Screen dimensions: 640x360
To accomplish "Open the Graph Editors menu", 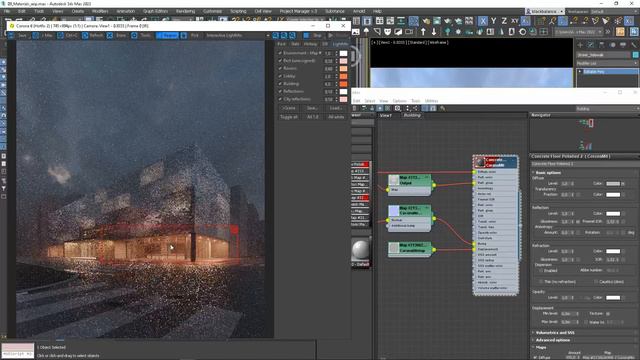I will (x=155, y=11).
